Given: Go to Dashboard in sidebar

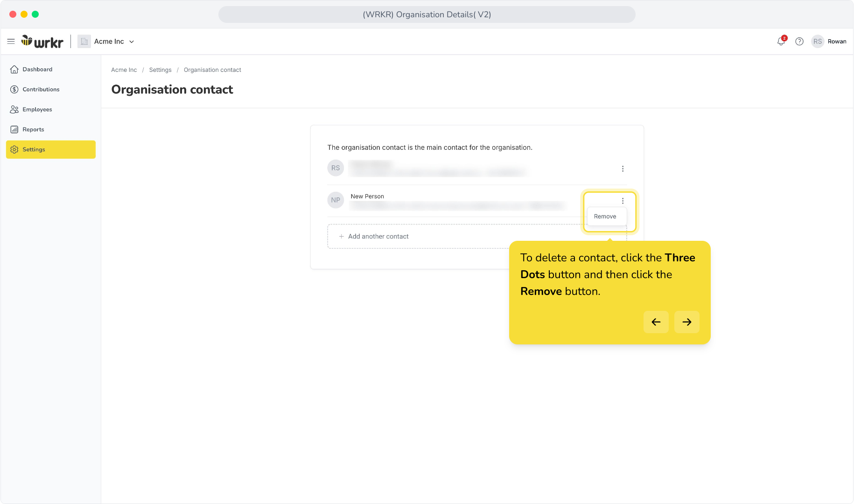Looking at the screenshot, I should click(51, 70).
